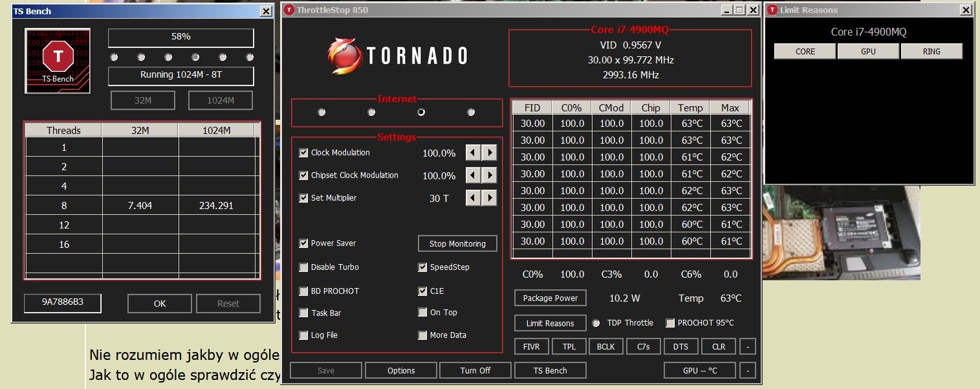Click GPU temperature button
The image size is (980, 389).
700,370
